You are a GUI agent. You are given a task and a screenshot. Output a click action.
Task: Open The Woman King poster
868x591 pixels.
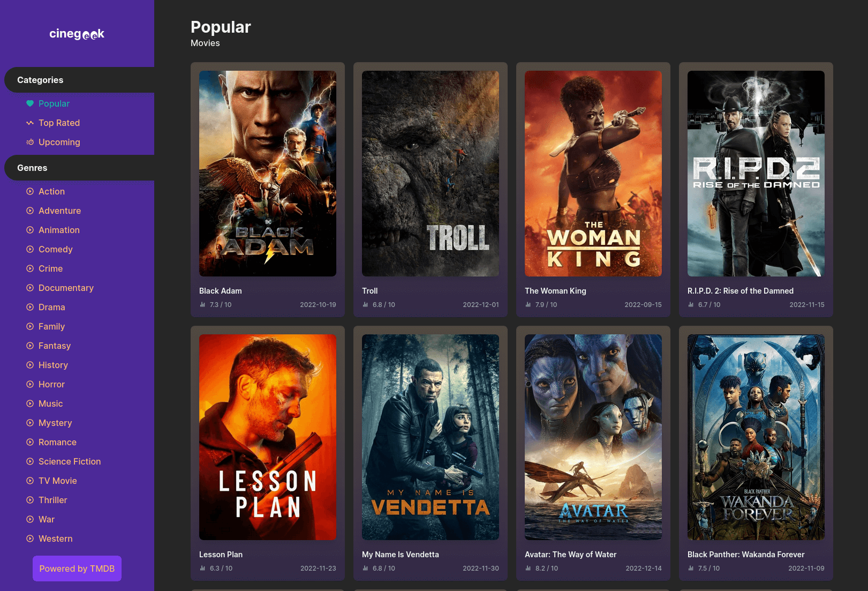pyautogui.click(x=593, y=174)
